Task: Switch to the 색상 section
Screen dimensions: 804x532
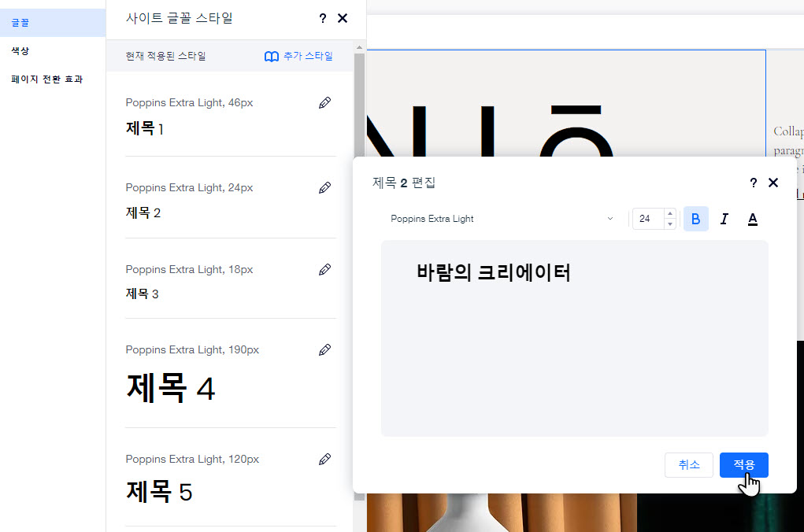Action: (21, 51)
